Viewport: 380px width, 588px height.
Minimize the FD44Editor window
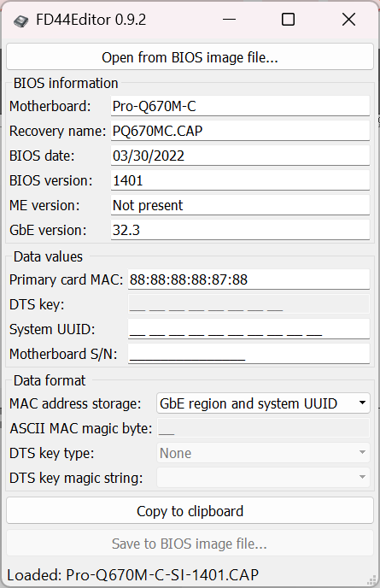[x=229, y=19]
